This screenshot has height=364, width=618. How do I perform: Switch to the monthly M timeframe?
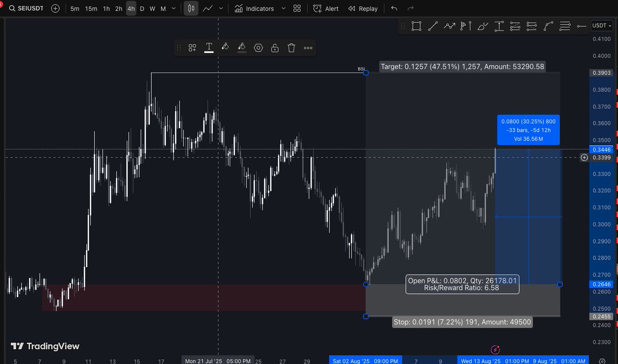point(163,9)
